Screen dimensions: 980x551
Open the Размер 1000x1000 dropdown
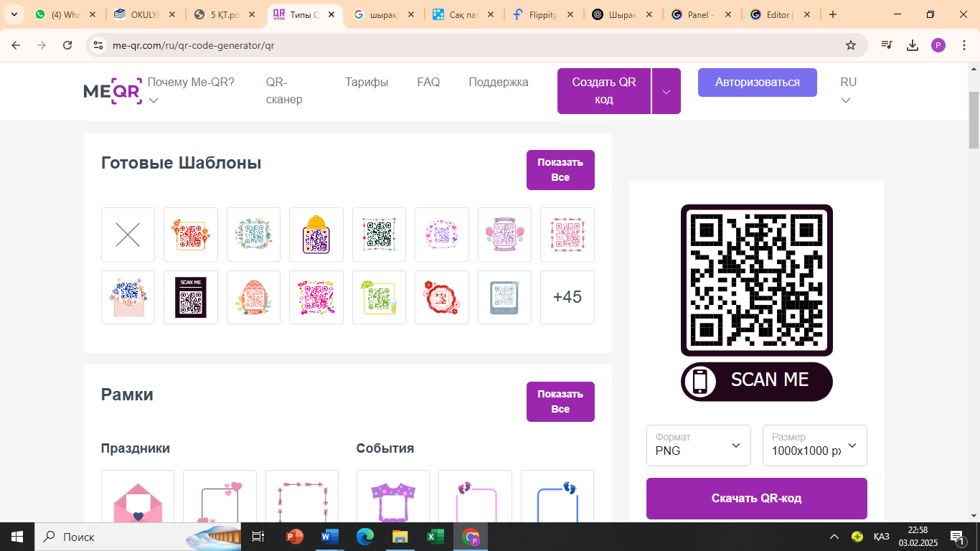tap(815, 446)
